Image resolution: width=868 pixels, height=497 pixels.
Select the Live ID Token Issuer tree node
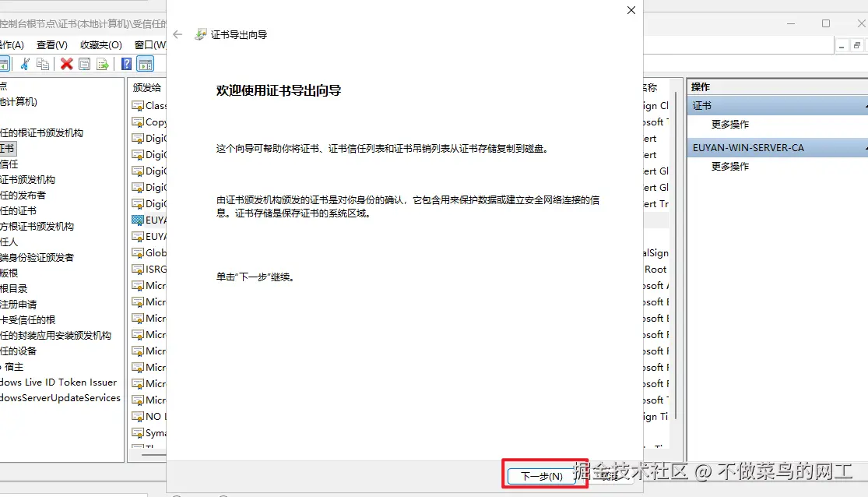pyautogui.click(x=58, y=382)
